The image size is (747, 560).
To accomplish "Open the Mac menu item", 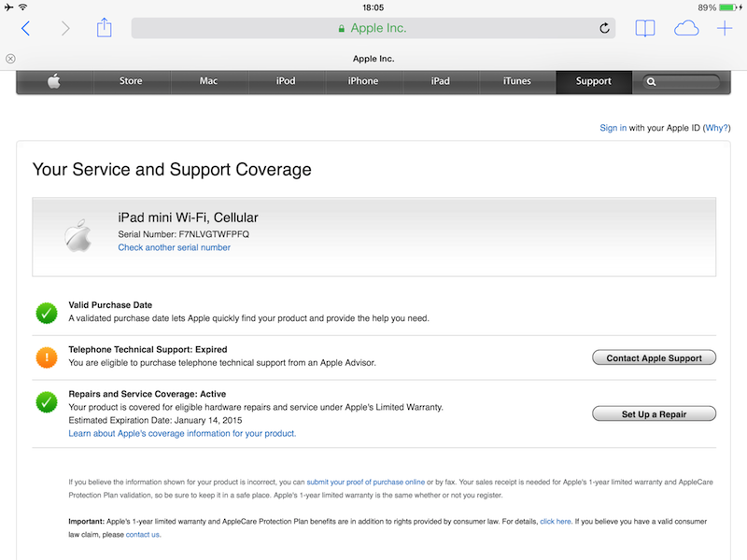I will point(208,81).
